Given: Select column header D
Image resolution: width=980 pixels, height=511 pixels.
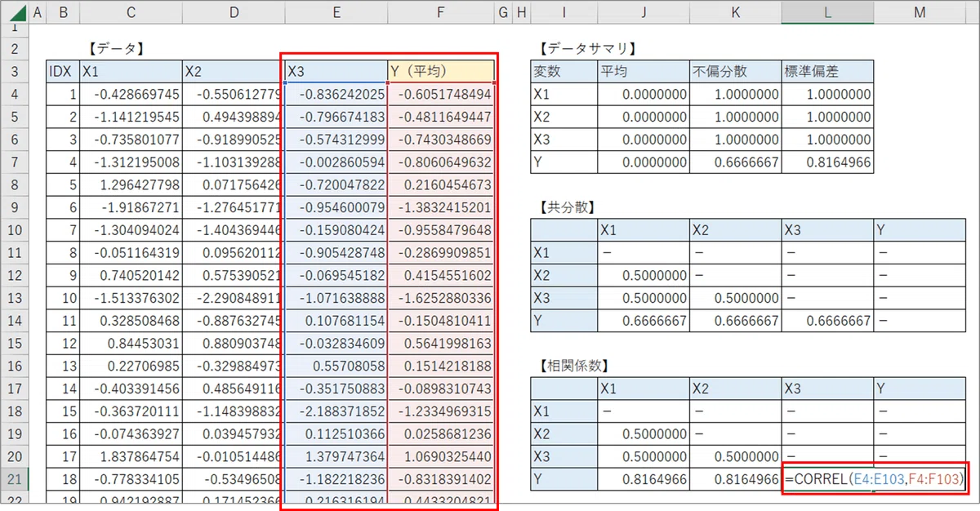Looking at the screenshot, I should pyautogui.click(x=234, y=12).
